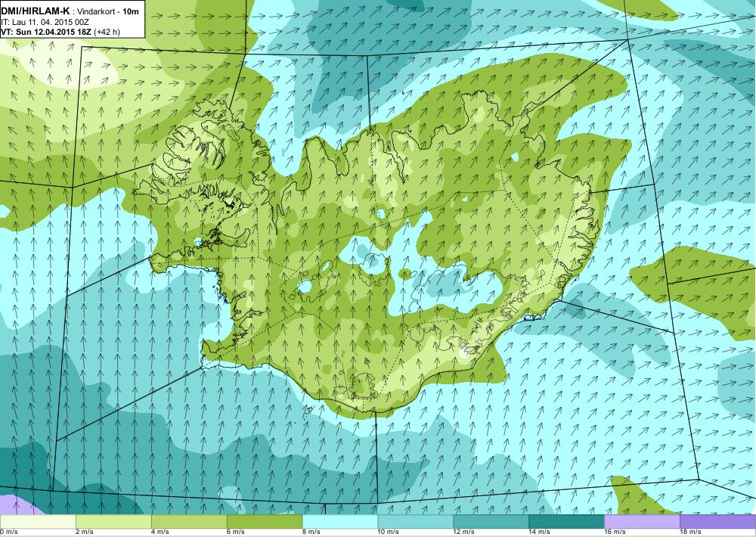The width and height of the screenshot is (756, 537).
Task: Select the 12–14 m/s teal legend swatch
Action: click(491, 522)
